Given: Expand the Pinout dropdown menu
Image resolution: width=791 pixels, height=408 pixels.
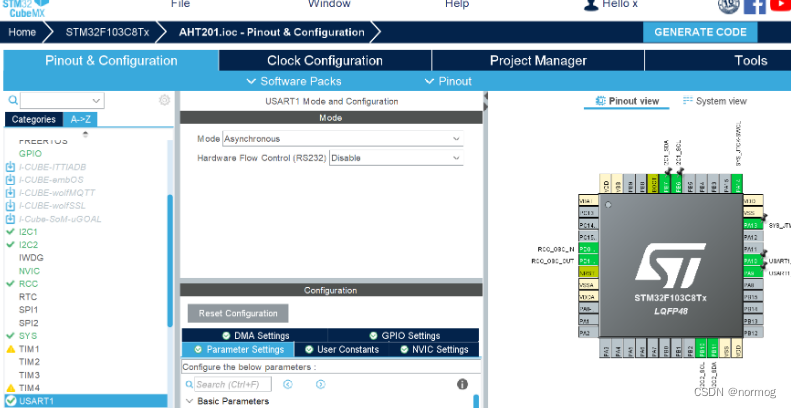Looking at the screenshot, I should [448, 81].
